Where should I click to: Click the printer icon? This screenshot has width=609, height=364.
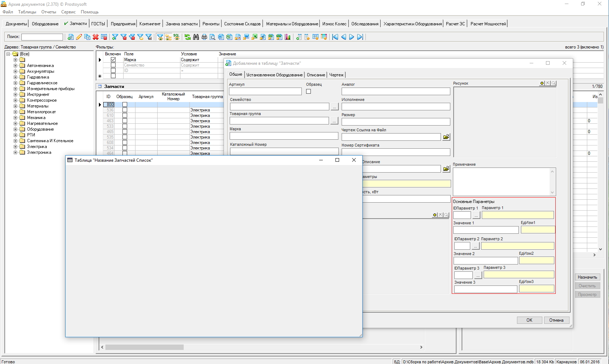coord(204,37)
